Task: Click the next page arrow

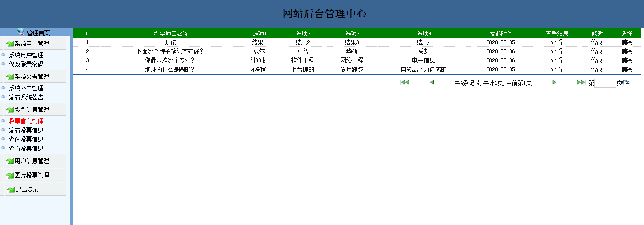Action: click(x=554, y=83)
